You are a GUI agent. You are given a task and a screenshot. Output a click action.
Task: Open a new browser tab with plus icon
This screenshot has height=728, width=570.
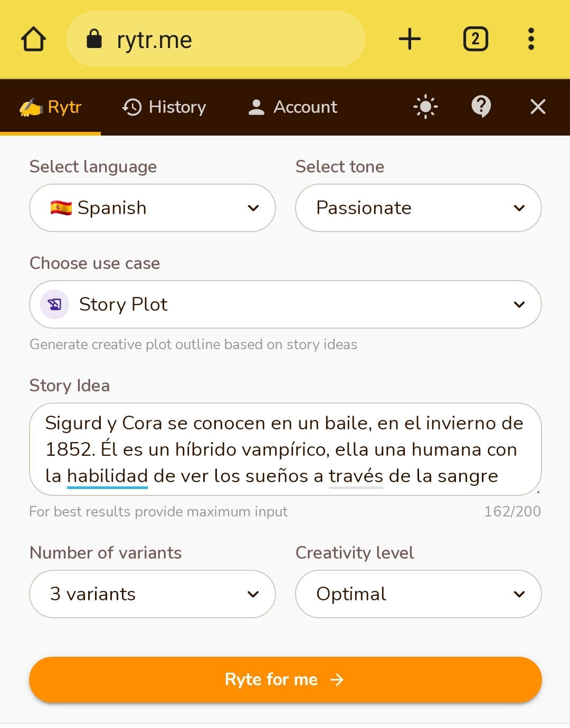[410, 39]
